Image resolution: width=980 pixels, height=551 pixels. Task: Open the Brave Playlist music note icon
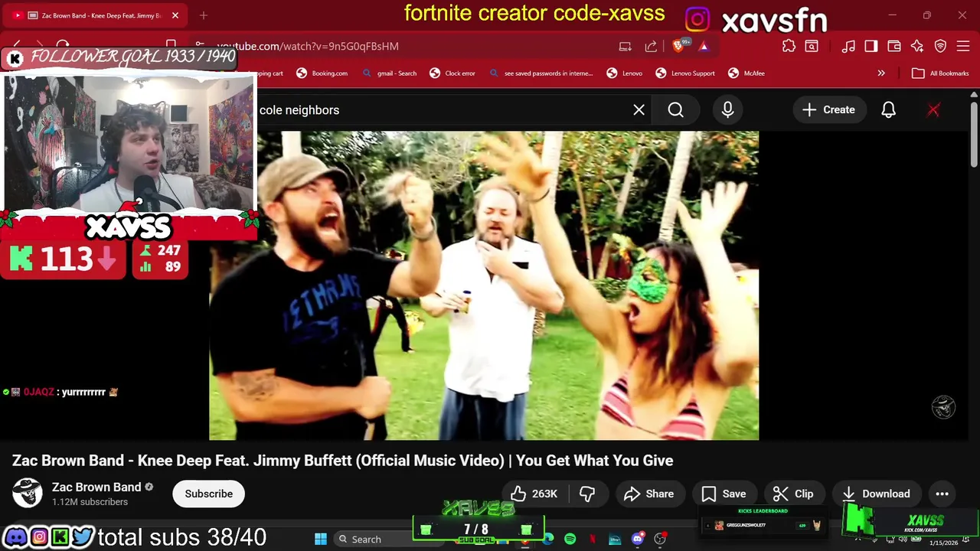click(848, 46)
